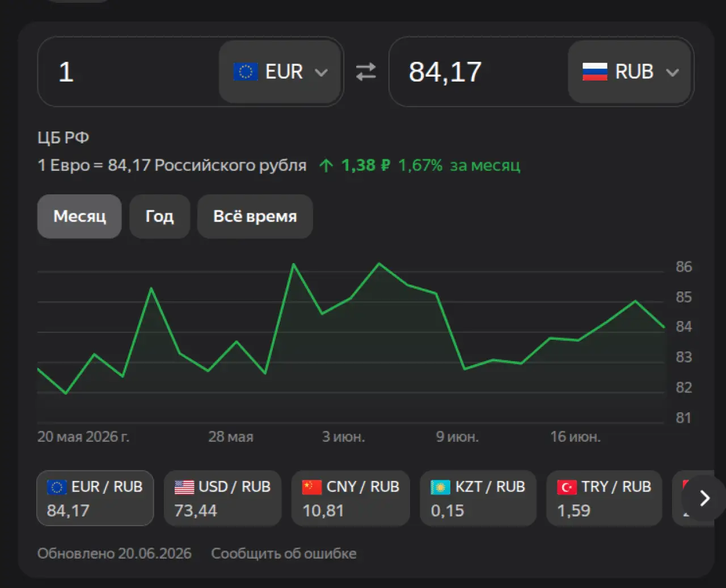This screenshot has width=726, height=588.
Task: Click the ЦБ РФ source label
Action: pyautogui.click(x=63, y=138)
